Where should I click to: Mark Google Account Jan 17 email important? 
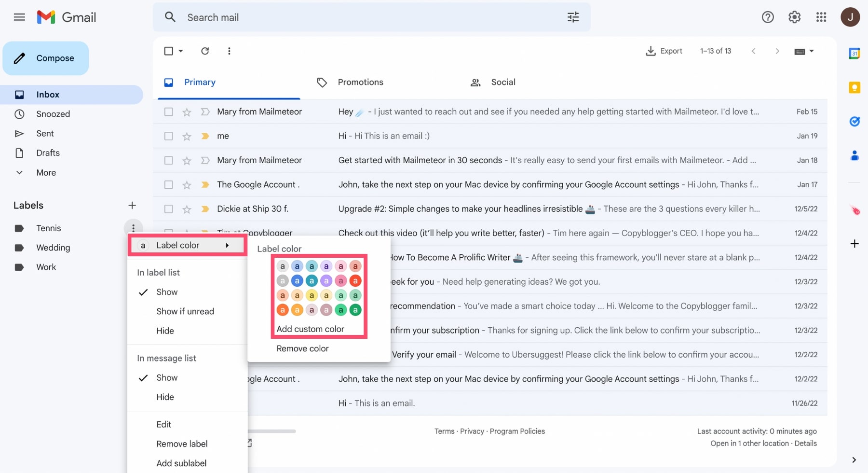[x=205, y=185]
